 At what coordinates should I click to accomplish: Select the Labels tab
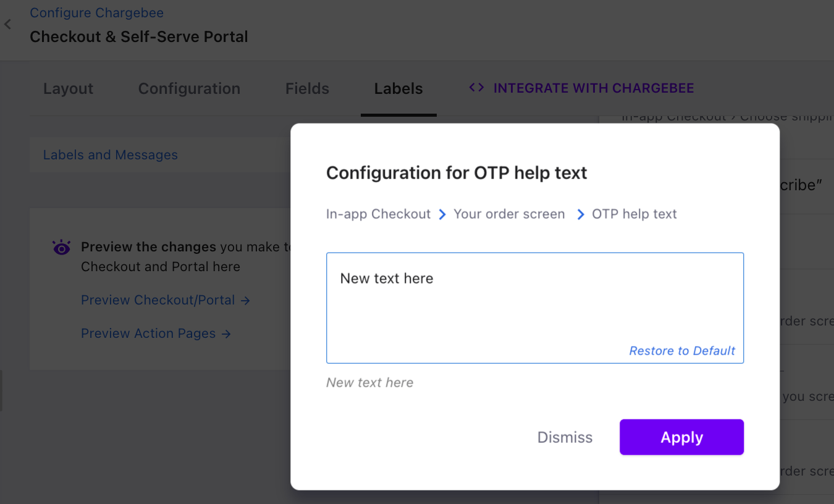(x=398, y=88)
